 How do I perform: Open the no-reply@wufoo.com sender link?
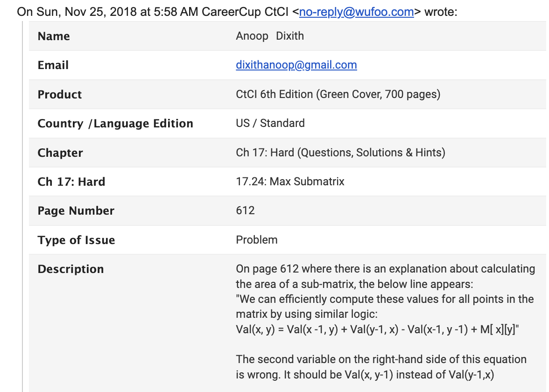pyautogui.click(x=357, y=12)
